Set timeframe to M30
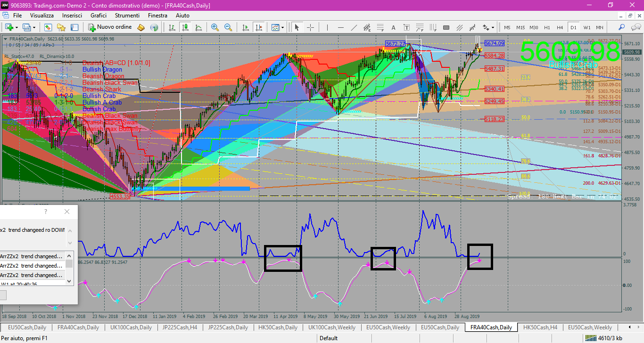 click(534, 27)
